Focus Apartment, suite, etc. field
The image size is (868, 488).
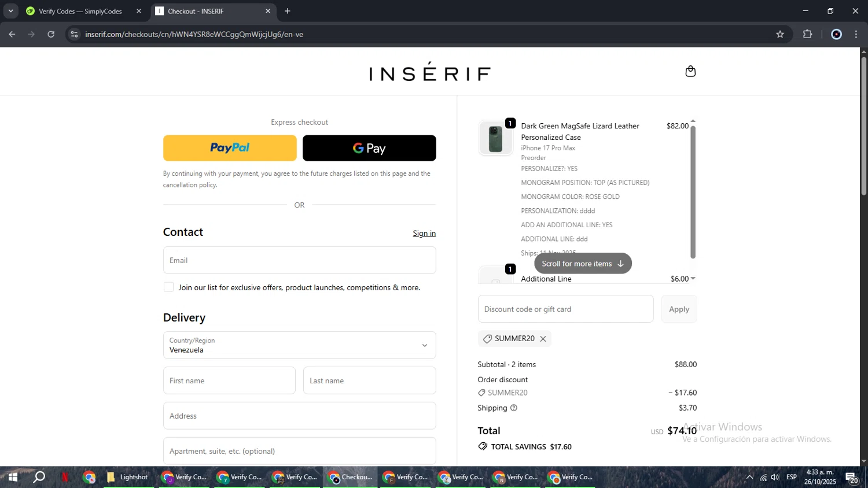(299, 451)
